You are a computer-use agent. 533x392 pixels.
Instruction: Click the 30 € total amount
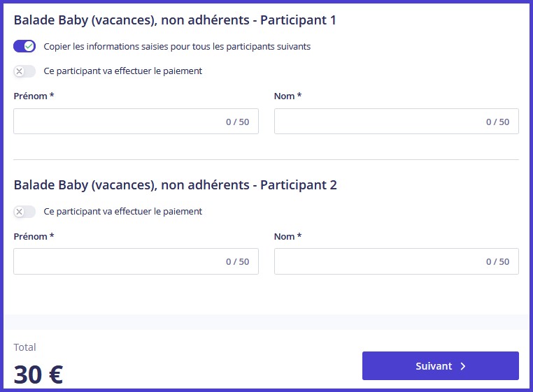[x=38, y=375]
